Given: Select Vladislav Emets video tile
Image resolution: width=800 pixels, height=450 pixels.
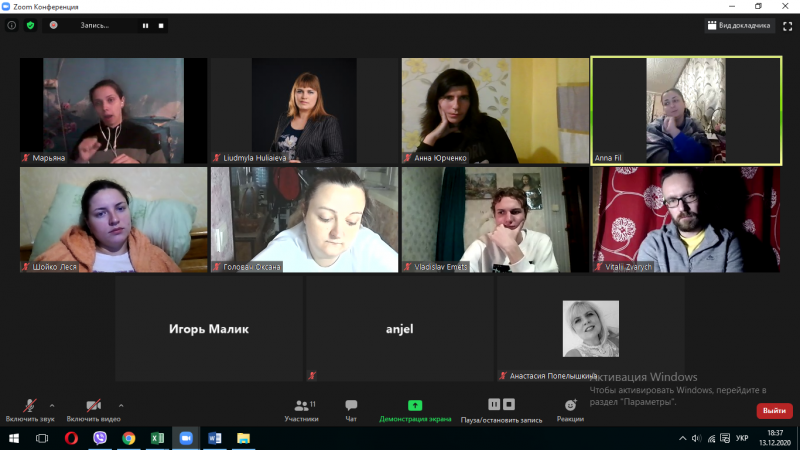Looking at the screenshot, I should (x=495, y=219).
